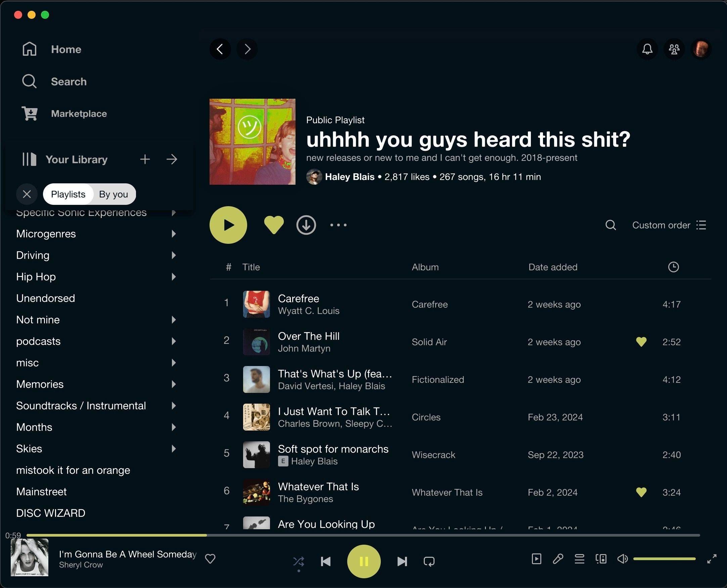Open notifications bell

647,49
